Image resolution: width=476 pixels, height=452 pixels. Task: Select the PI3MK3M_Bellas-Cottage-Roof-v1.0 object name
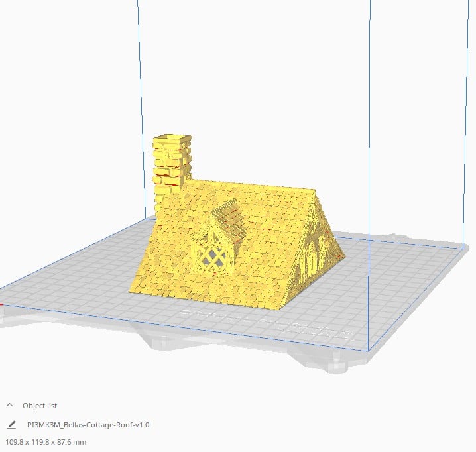[88, 425]
